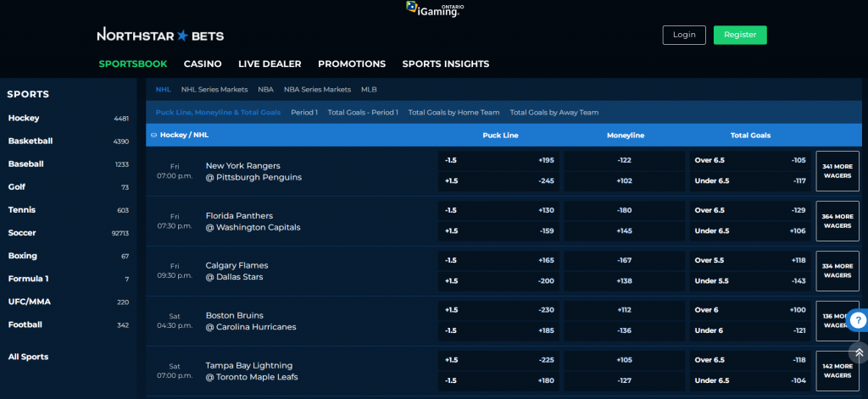Pick Bruins moneyline +112
The image size is (868, 399).
(625, 310)
